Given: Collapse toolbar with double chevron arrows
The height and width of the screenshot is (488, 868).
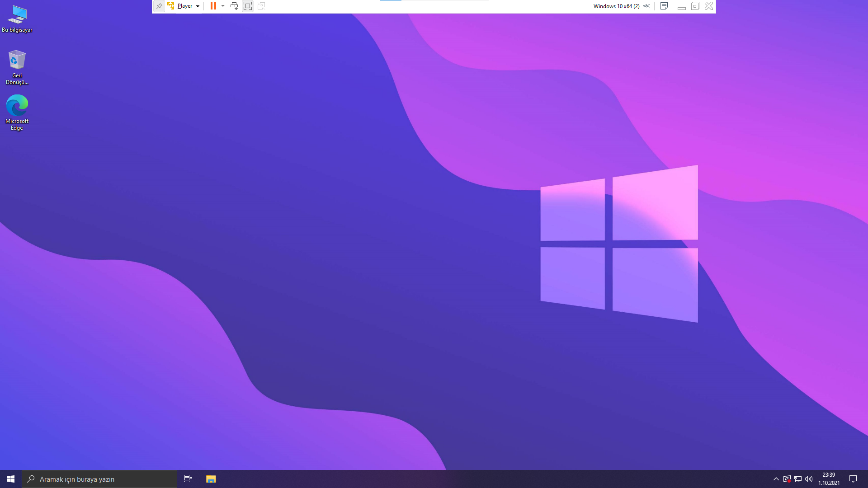Looking at the screenshot, I should (x=646, y=6).
